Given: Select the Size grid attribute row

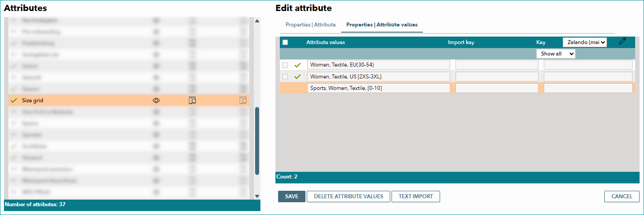Looking at the screenshot, I should click(129, 100).
